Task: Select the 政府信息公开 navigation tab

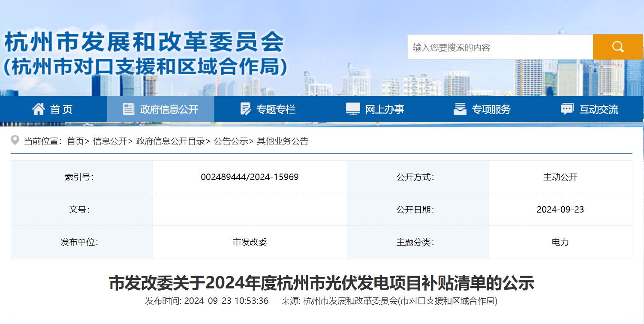Action: tap(169, 109)
